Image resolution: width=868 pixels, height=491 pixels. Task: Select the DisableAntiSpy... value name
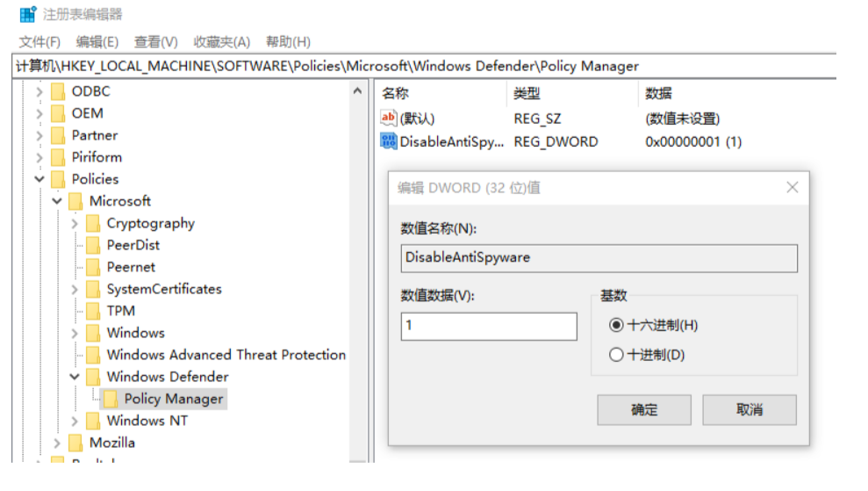[452, 142]
